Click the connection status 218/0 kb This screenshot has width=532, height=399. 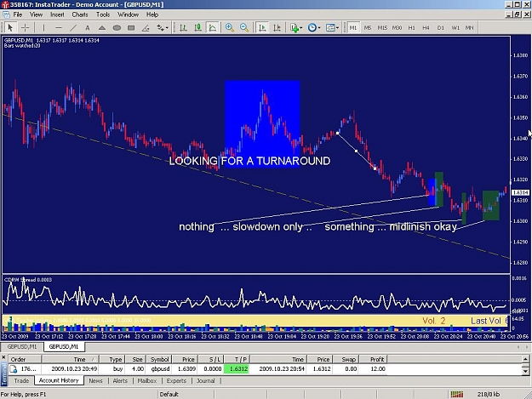click(x=489, y=394)
